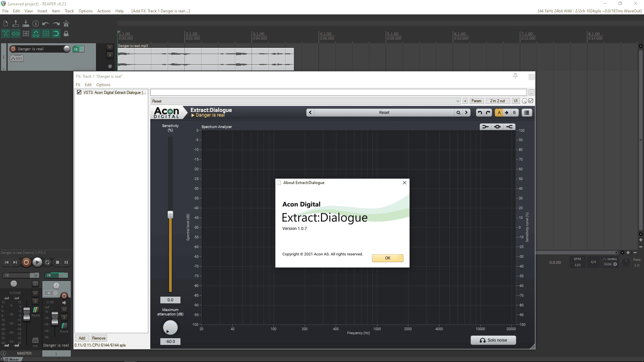
Task: Click OK in the About dialog
Action: pos(387,258)
